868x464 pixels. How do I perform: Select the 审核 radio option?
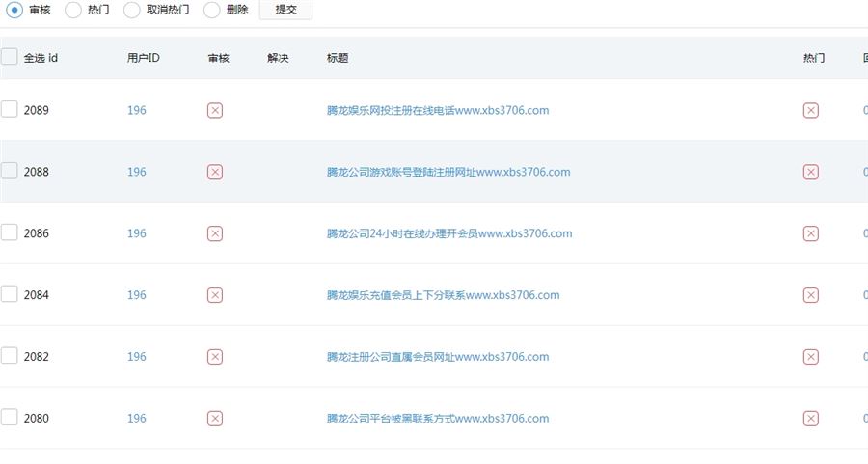coord(15,10)
